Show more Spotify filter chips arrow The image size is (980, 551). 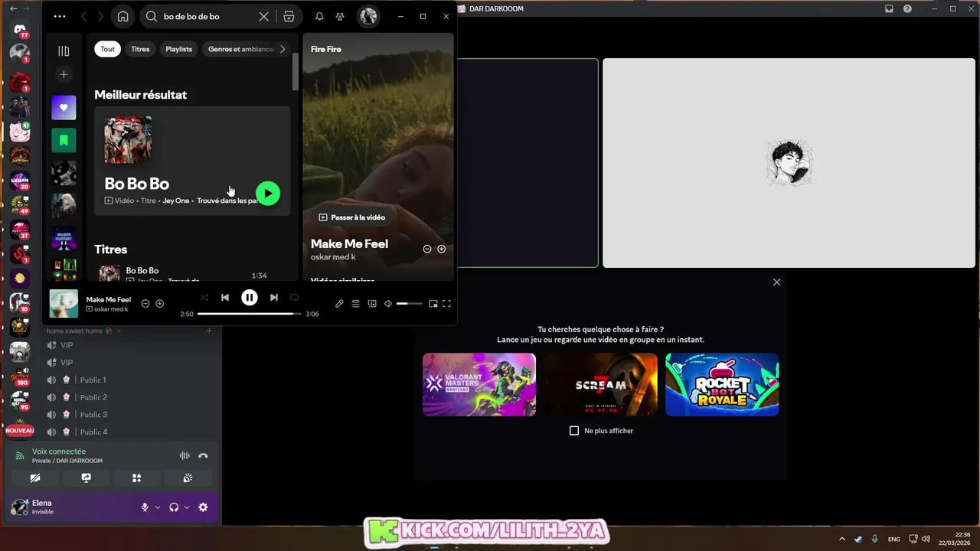pos(283,49)
